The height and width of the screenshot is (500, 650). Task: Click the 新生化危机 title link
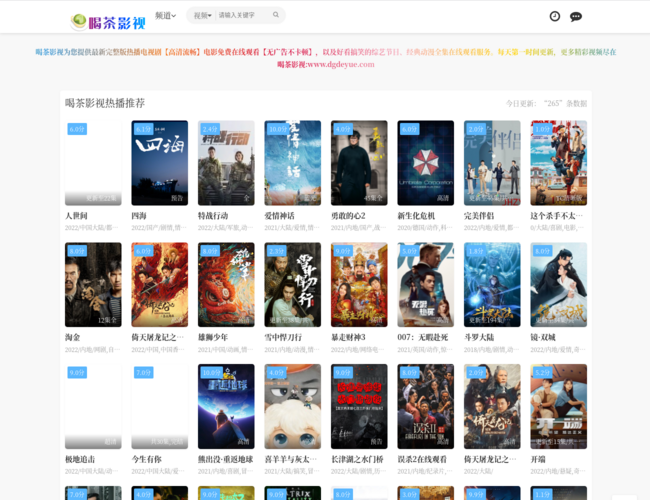pyautogui.click(x=416, y=216)
